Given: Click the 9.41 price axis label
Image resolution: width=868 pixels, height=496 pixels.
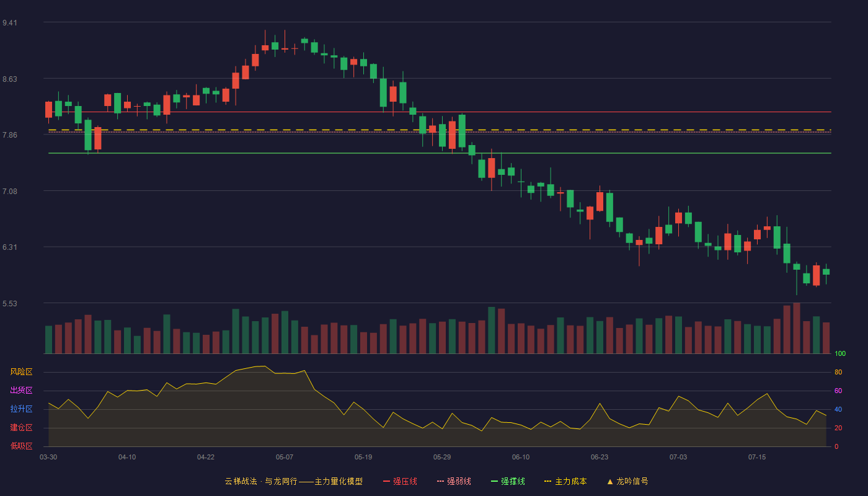Looking at the screenshot, I should pos(10,23).
